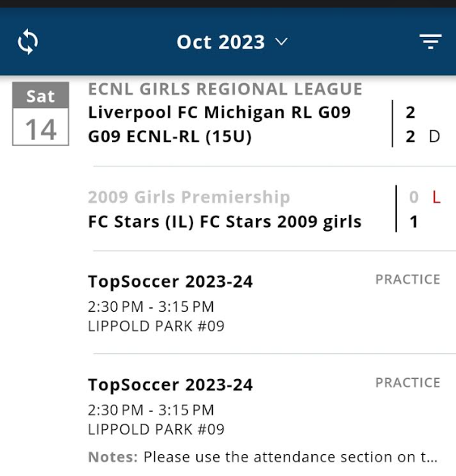Screen dimensions: 456x476
Task: Expand the month dropdown chevron
Action: [x=282, y=42]
